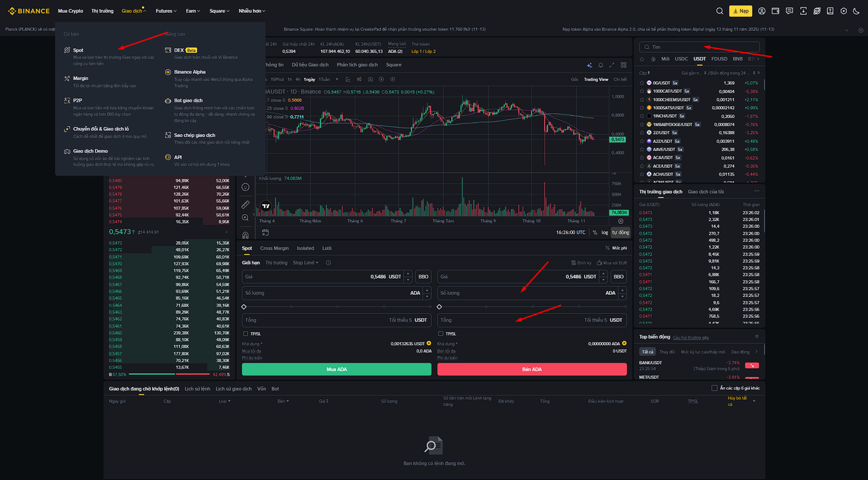Click the yellow deposit plus beside ADA available
868x480 pixels.
[x=624, y=343]
